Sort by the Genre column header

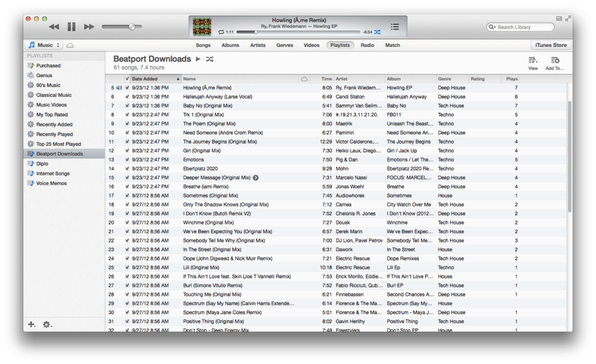tap(452, 79)
